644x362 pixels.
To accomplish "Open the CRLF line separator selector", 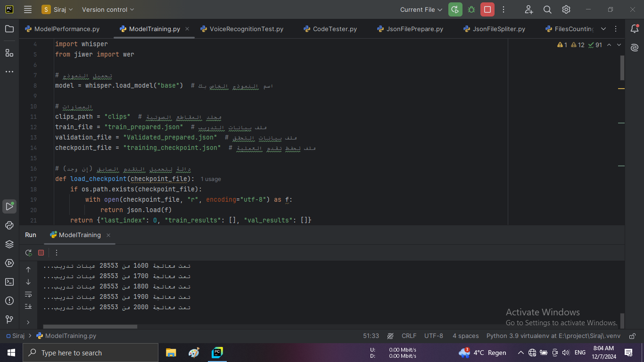I will (409, 336).
